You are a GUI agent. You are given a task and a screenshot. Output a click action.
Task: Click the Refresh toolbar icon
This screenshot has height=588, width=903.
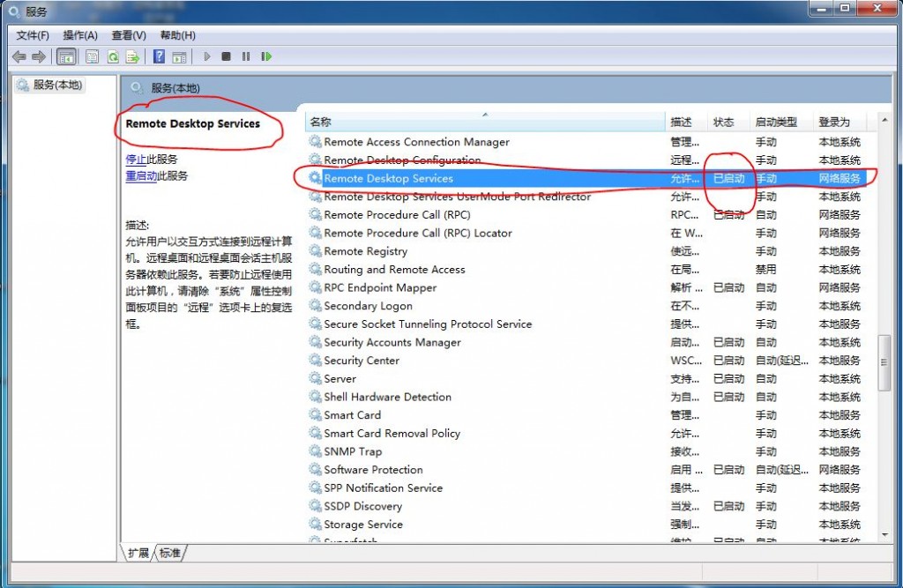[x=113, y=56]
